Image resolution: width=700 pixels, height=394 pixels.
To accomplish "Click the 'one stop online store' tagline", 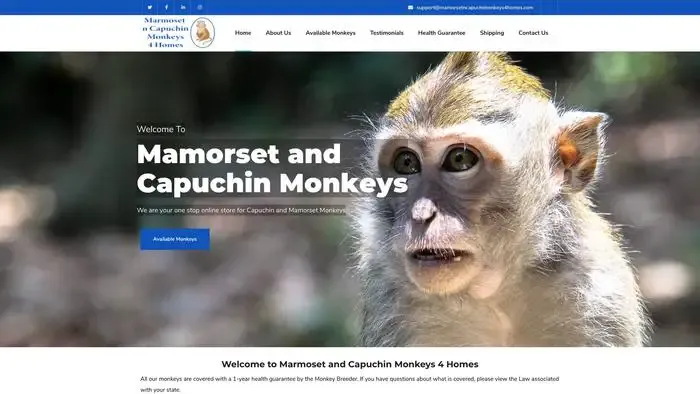I will tap(241, 210).
